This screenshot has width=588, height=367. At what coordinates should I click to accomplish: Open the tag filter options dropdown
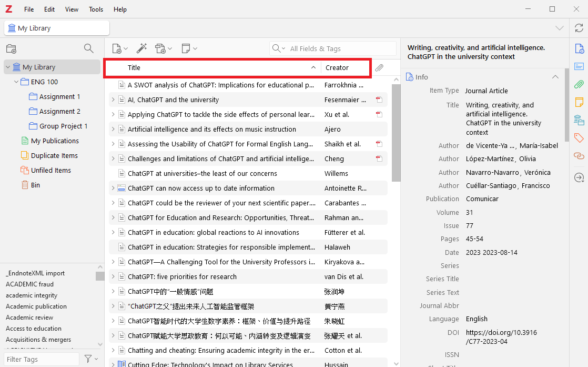tap(91, 359)
